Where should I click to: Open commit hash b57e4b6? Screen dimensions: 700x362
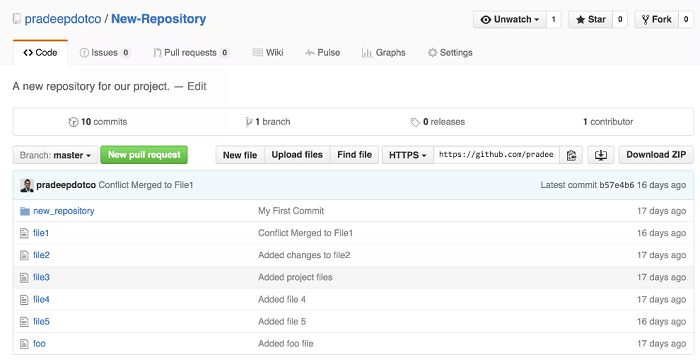tap(617, 185)
